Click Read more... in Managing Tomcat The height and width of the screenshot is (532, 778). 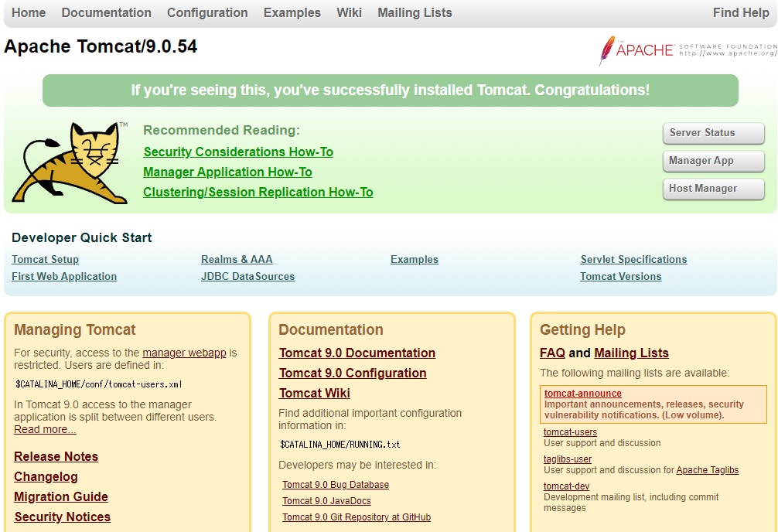coord(45,430)
